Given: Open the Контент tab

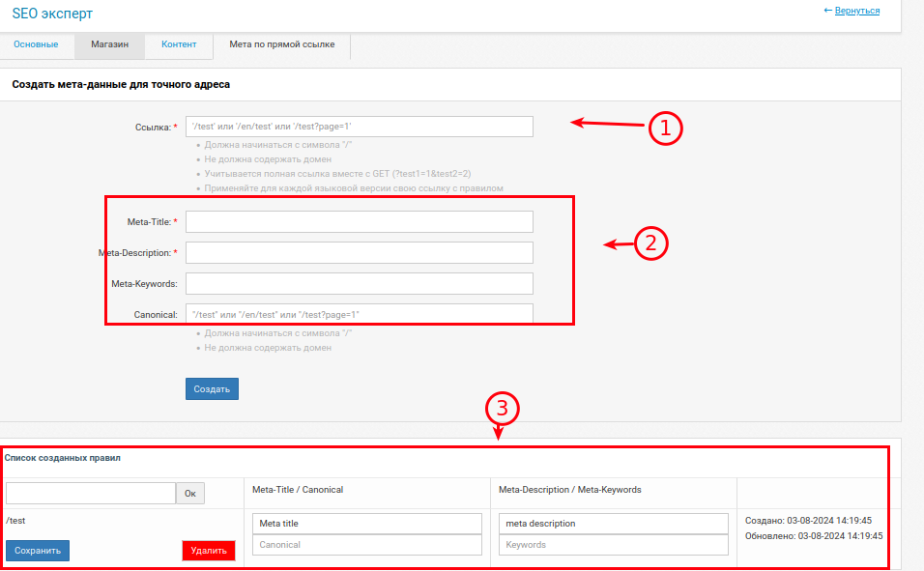Looking at the screenshot, I should 179,44.
